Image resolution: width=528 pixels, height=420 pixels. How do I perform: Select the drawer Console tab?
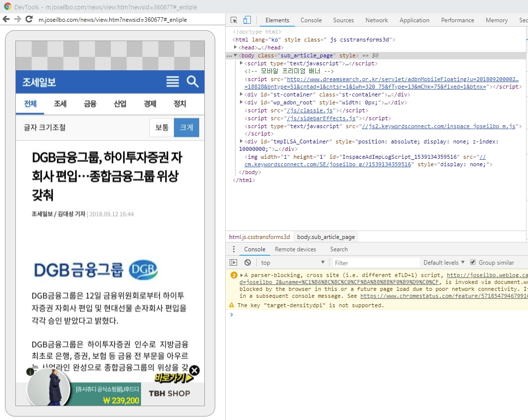[x=254, y=249]
